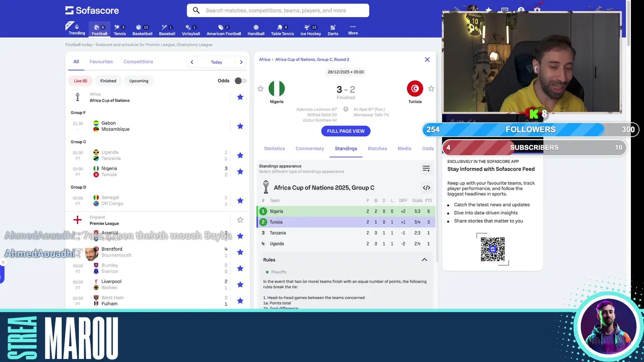Screen dimensions: 644x362
Task: Click the FULL PAGE VIEW button
Action: pos(346,131)
